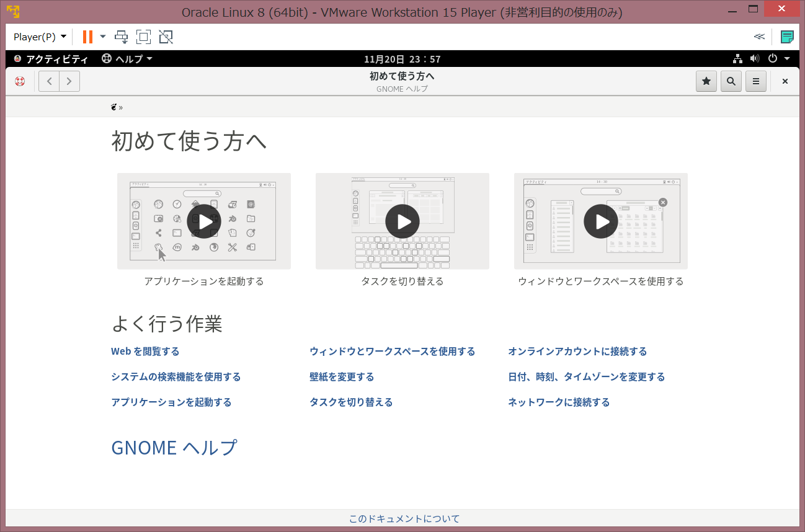Open the 壁紙を変更する link
The height and width of the screenshot is (532, 805).
pyautogui.click(x=342, y=377)
